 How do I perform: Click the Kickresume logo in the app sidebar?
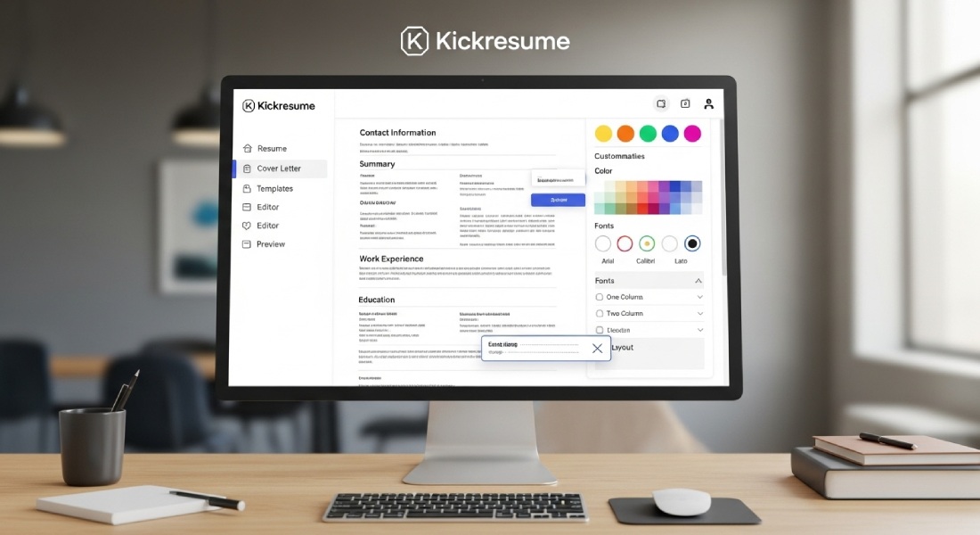pyautogui.click(x=279, y=106)
